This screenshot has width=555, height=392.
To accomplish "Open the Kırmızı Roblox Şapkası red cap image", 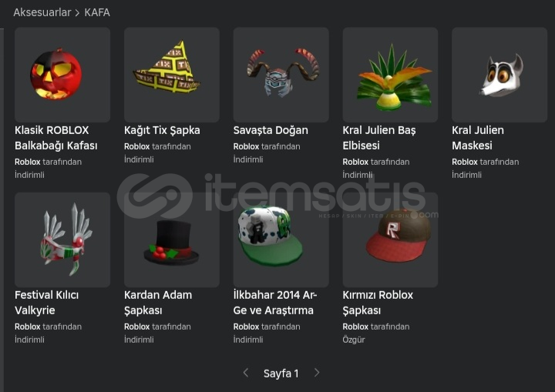I will click(x=390, y=240).
